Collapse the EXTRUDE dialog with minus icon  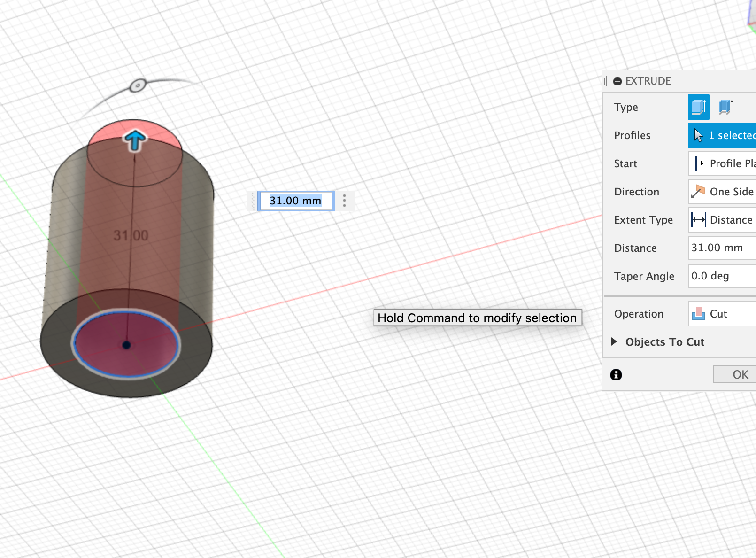[617, 81]
